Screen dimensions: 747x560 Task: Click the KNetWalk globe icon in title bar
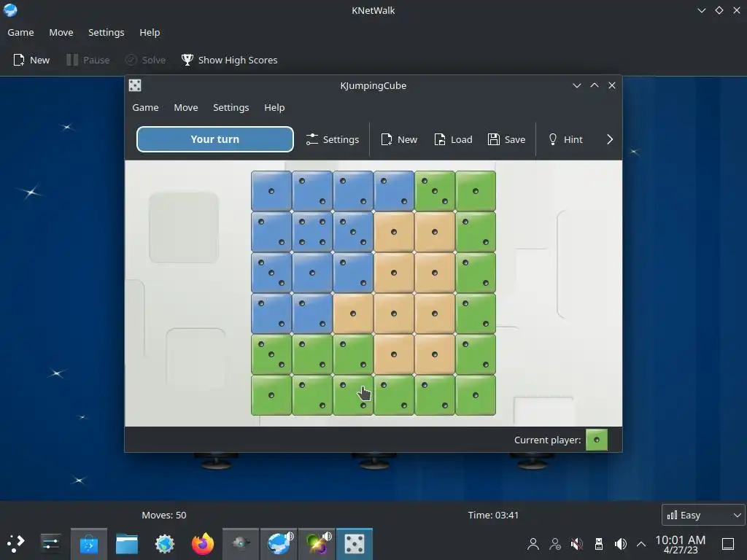pos(10,10)
